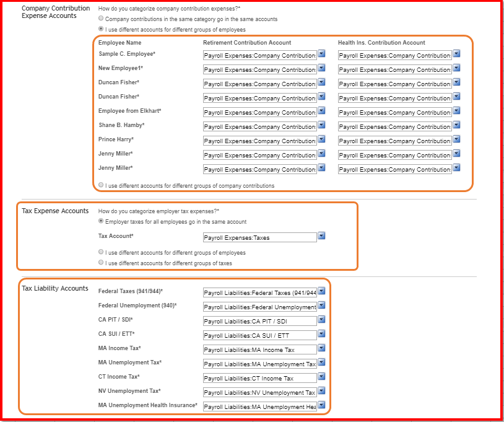Open Retirement Contribution dropdown for Employee from Elkhart
Viewport: 504px width, 422px height.
coord(321,112)
